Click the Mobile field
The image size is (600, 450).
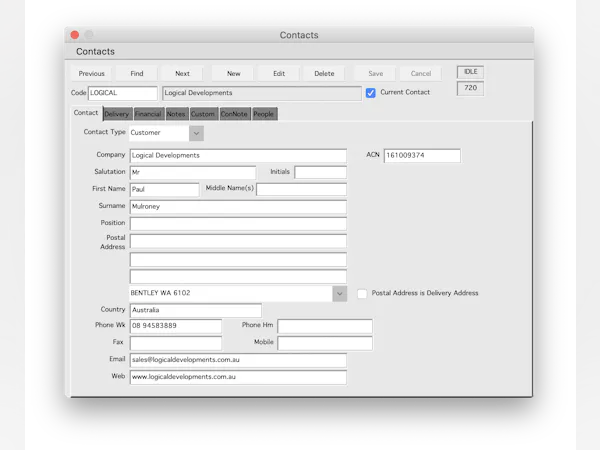pos(325,343)
